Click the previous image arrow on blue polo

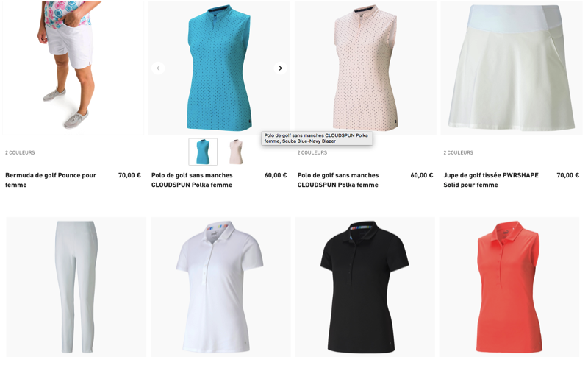[x=158, y=68]
